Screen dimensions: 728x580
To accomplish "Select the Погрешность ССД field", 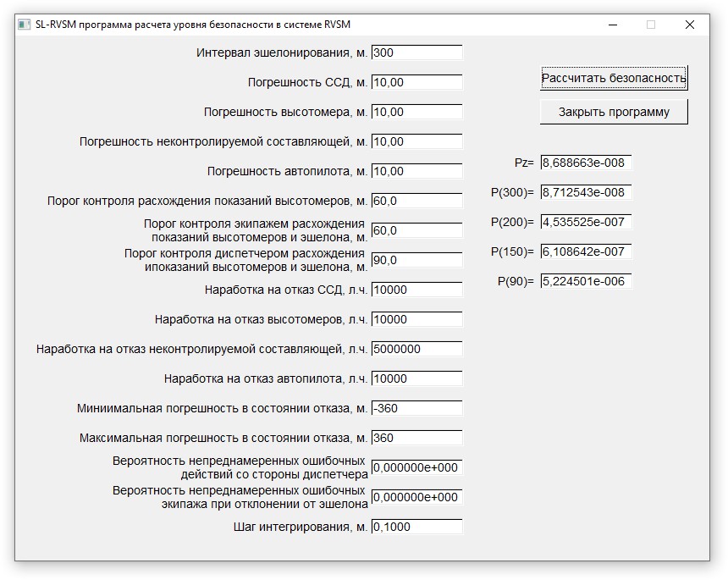I will 416,82.
